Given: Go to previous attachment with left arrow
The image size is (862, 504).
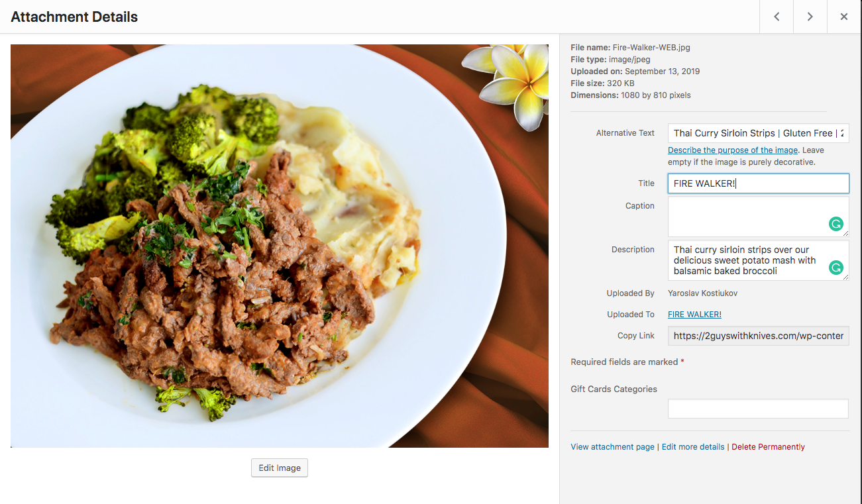Looking at the screenshot, I should point(777,17).
